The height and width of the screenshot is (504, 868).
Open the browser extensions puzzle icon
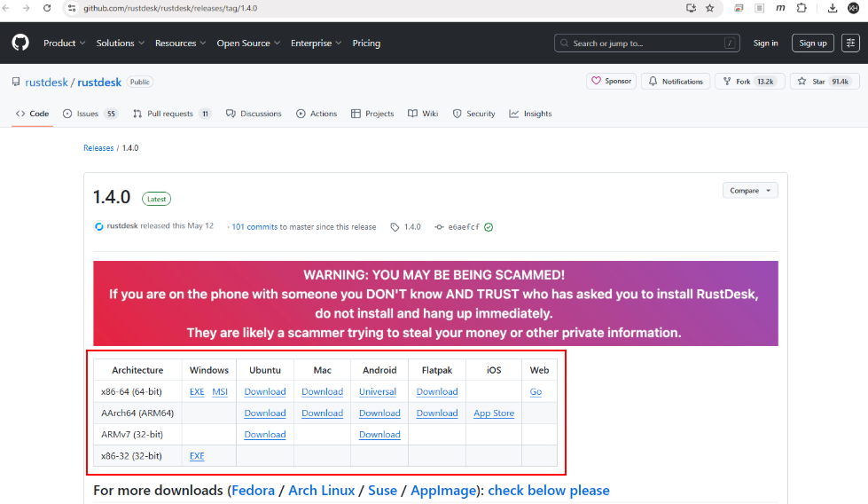(802, 8)
